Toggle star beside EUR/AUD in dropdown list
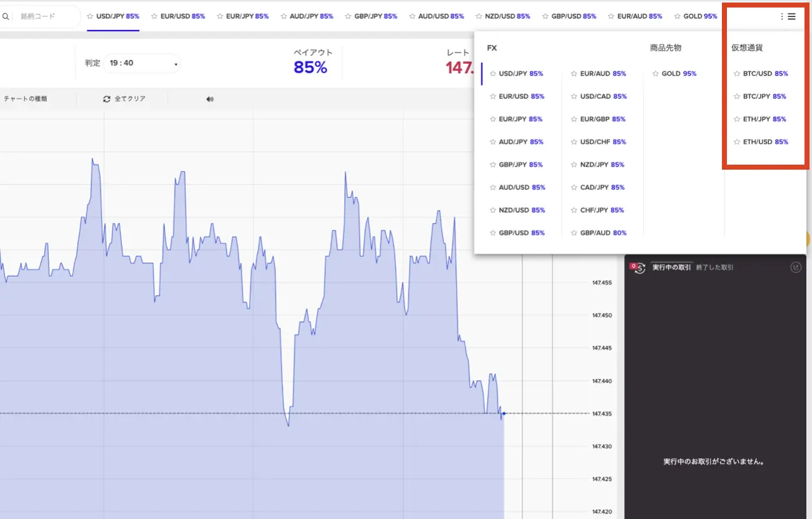 pyautogui.click(x=574, y=74)
